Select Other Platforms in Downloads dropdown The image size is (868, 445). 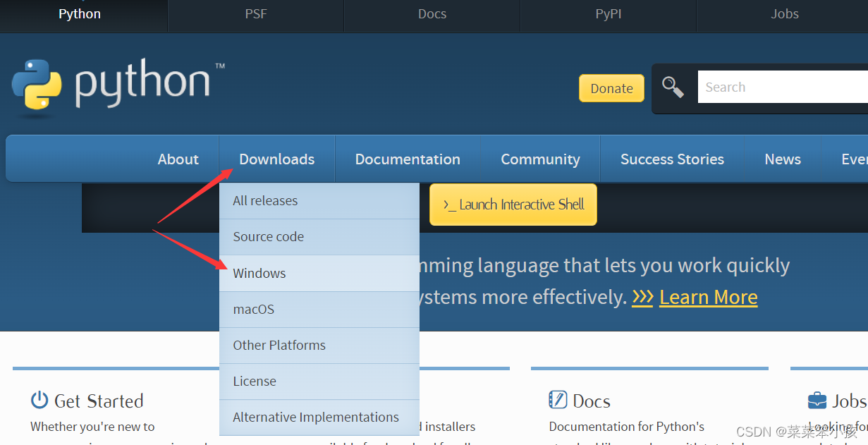(319, 345)
